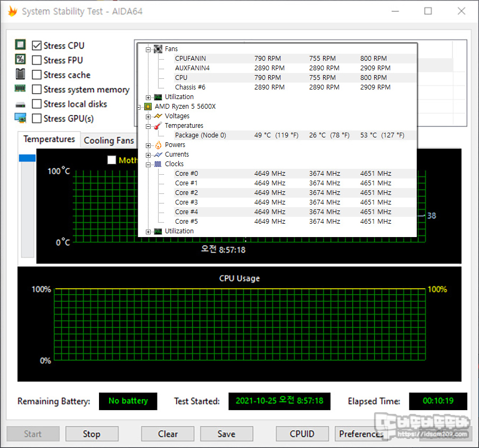Minimize the System Stability Test window
Screen dimensions: 479x448
395,11
